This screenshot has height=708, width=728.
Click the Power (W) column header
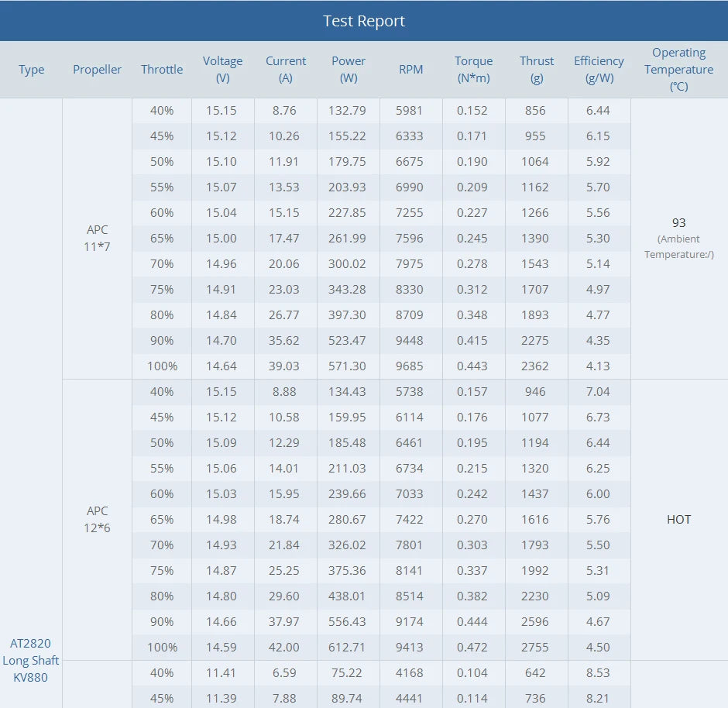pos(349,70)
